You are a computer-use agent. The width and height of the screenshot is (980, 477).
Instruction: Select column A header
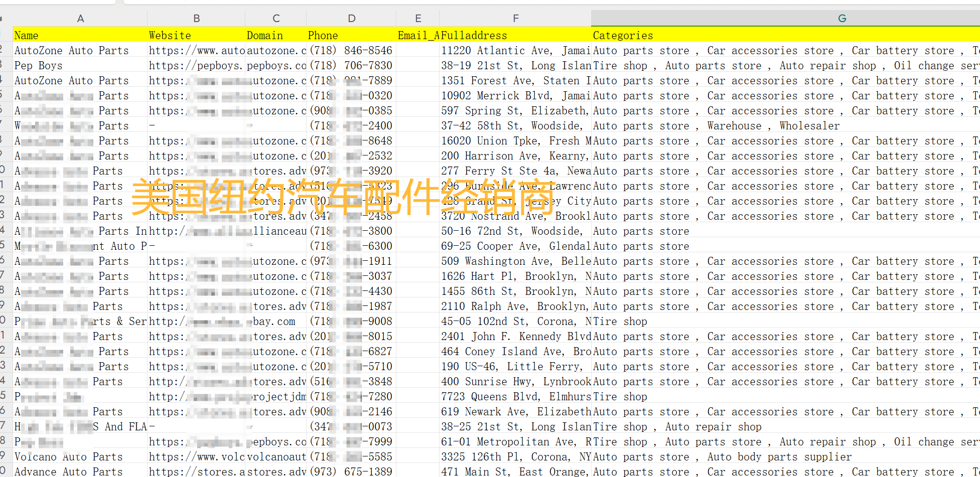(80, 19)
